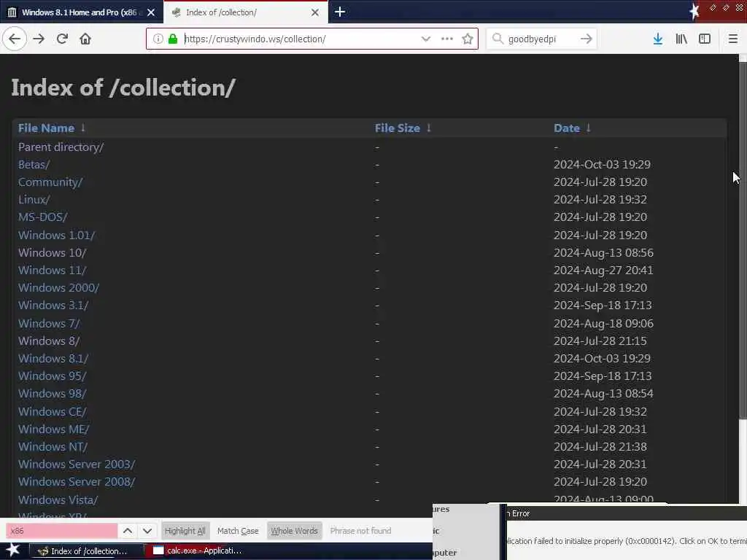Open the Windows 3.1/ folder
Viewport: 747px width, 560px height.
pos(53,306)
